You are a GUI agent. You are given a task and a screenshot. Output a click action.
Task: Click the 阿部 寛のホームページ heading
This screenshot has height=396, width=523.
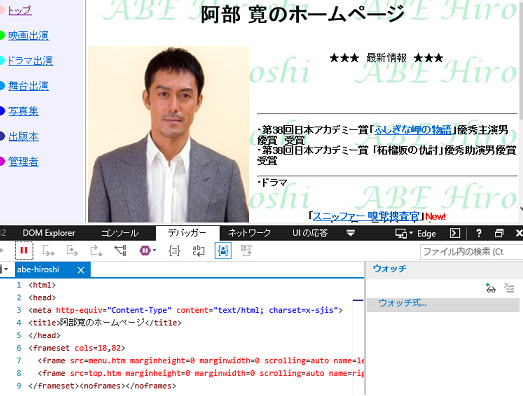pyautogui.click(x=302, y=15)
